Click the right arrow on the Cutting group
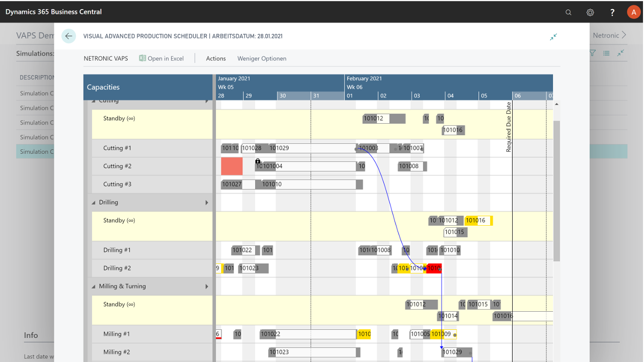Image resolution: width=644 pixels, height=362 pixels. (x=206, y=100)
